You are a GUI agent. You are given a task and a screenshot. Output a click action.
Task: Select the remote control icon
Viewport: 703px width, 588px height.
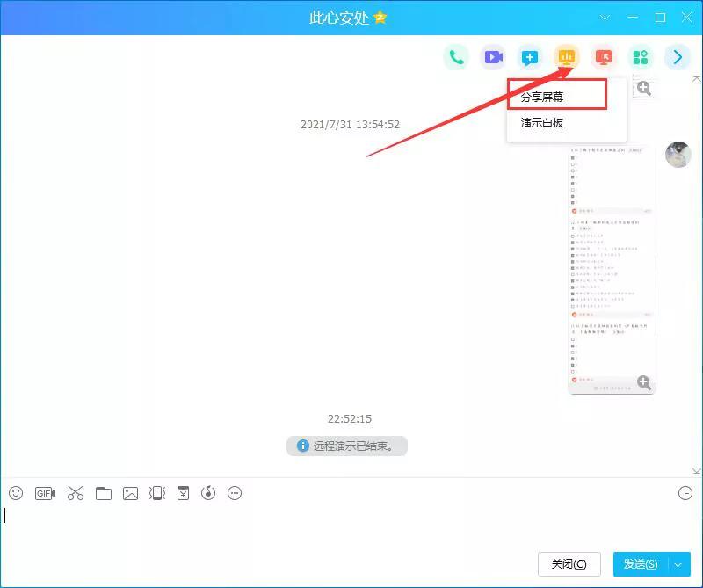(603, 57)
